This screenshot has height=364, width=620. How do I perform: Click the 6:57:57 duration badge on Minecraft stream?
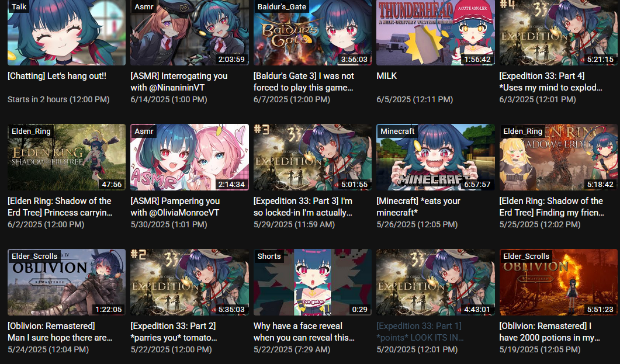(x=477, y=185)
